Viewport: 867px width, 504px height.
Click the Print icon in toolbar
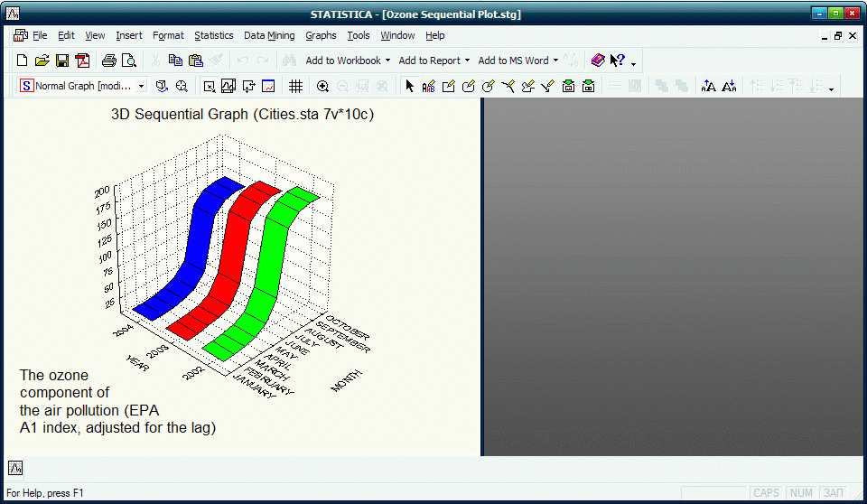[109, 61]
